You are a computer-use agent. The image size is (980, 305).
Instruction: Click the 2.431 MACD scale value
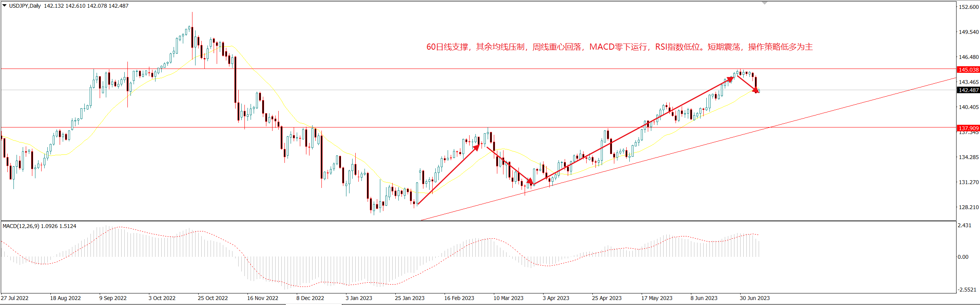[965, 225]
